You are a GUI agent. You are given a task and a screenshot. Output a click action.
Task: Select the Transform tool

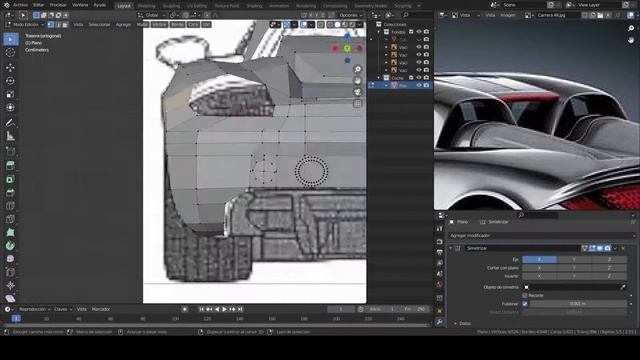11,108
